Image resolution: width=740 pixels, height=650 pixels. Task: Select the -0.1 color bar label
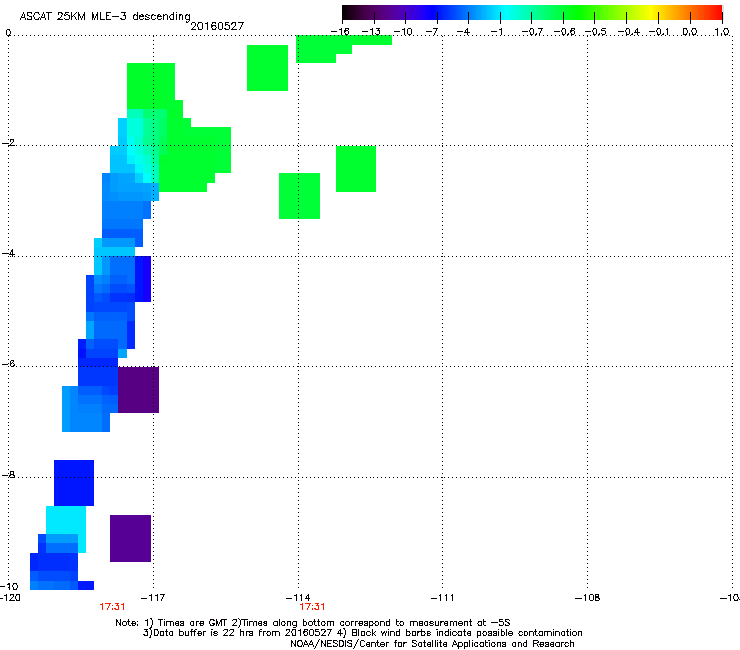coord(659,32)
